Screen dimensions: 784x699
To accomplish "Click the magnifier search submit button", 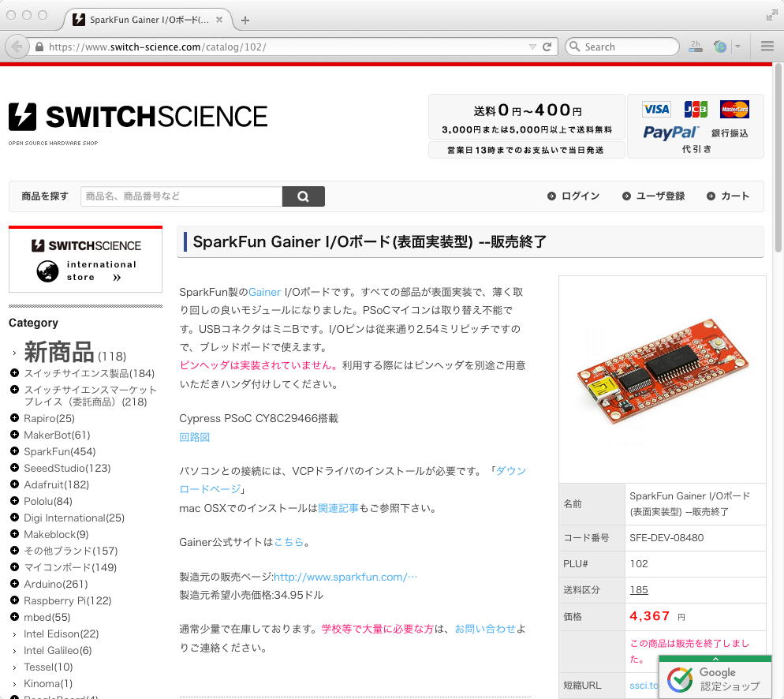I will click(x=304, y=196).
